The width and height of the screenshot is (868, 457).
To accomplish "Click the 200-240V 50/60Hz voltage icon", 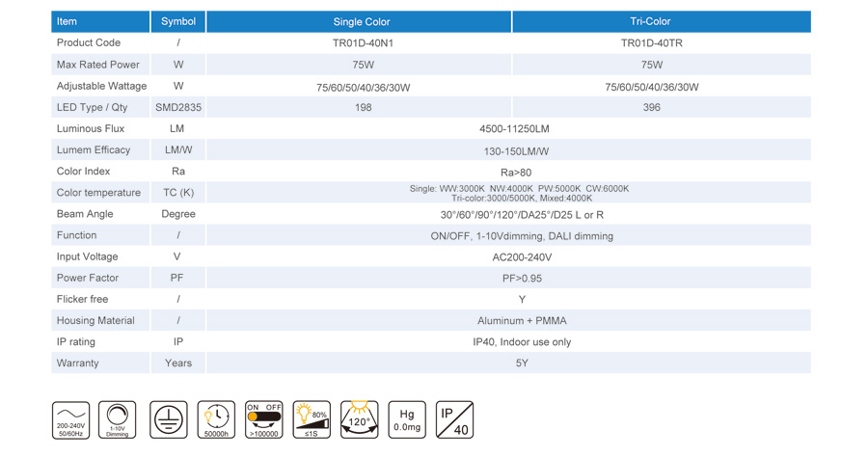I will click(70, 420).
